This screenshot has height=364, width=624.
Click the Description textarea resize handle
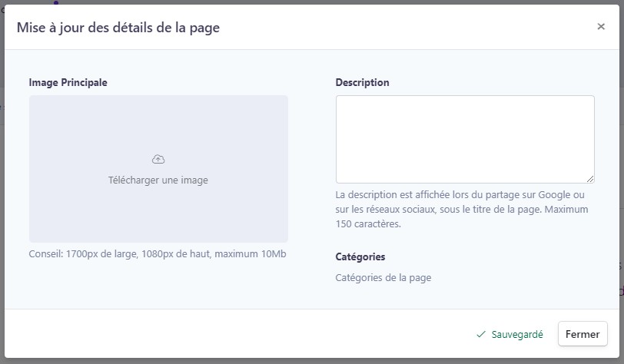click(590, 179)
